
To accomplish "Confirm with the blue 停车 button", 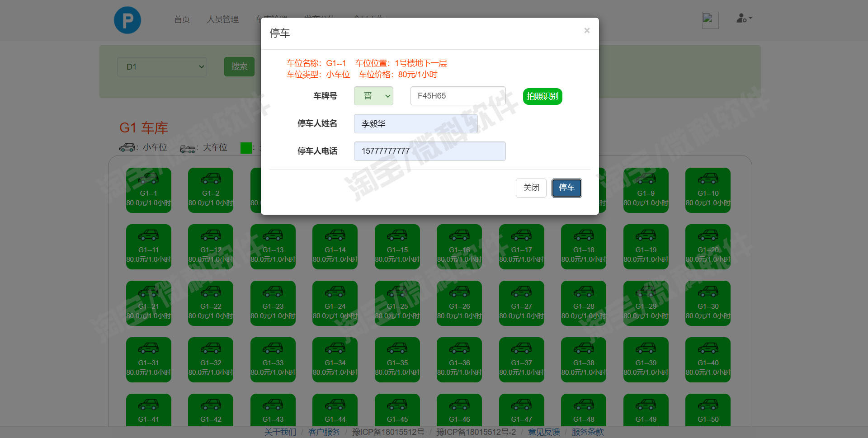I will point(566,188).
